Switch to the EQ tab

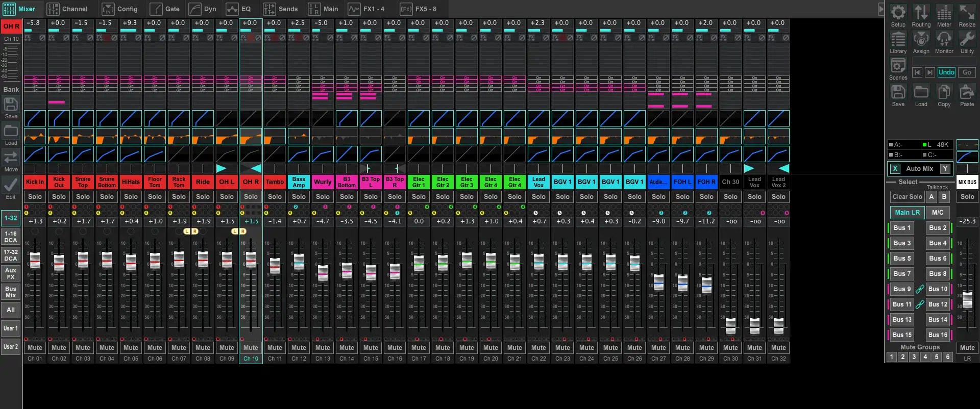point(238,9)
